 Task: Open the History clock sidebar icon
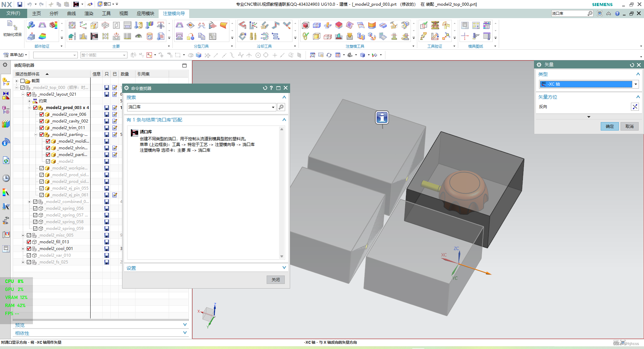6,178
